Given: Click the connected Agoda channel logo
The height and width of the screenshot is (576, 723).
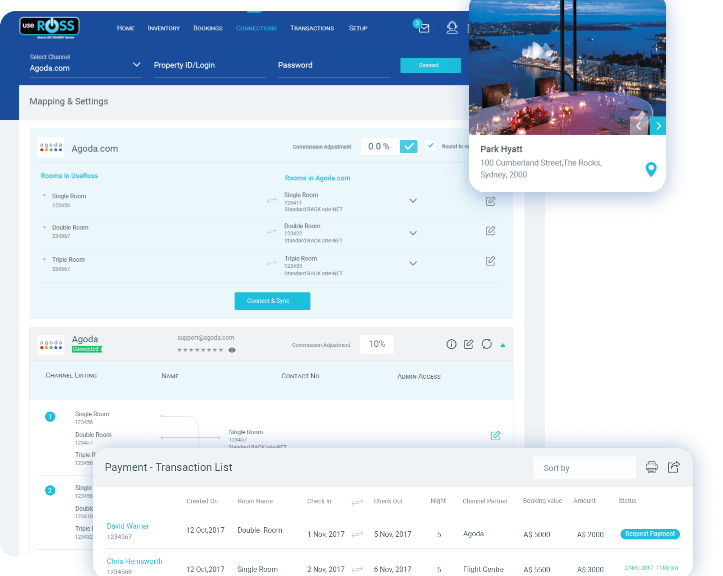Looking at the screenshot, I should click(51, 345).
